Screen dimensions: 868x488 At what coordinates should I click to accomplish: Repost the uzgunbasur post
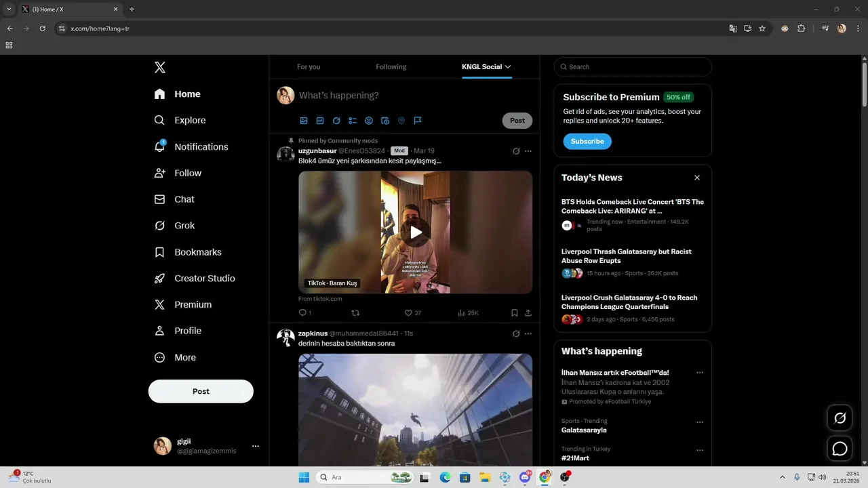tap(355, 313)
